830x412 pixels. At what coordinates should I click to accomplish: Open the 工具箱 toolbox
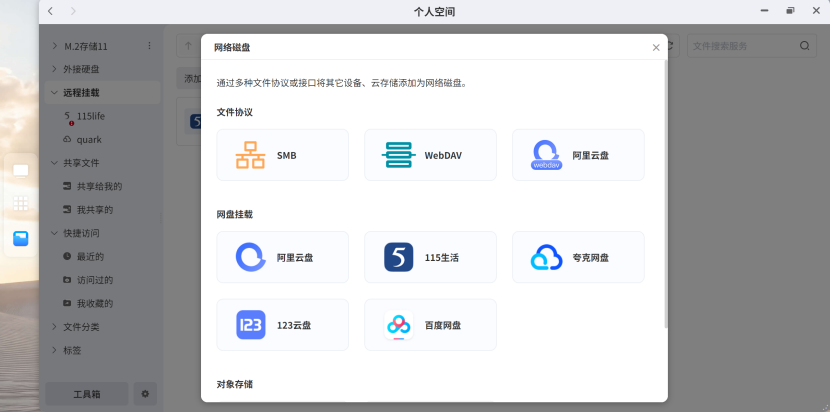pyautogui.click(x=87, y=394)
